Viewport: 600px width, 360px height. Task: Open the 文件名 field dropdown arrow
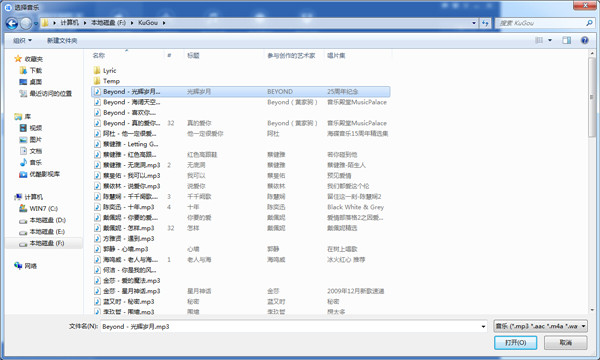pyautogui.click(x=483, y=326)
